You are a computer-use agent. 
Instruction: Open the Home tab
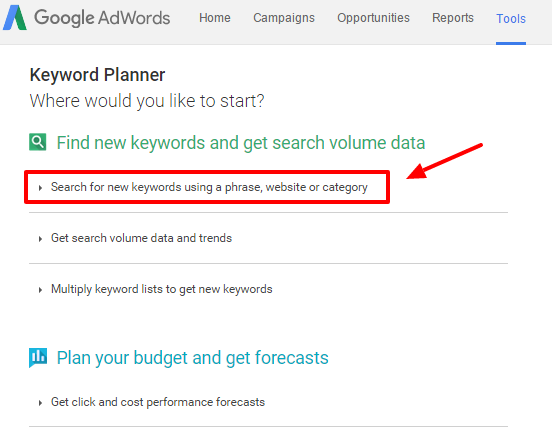[x=215, y=18]
